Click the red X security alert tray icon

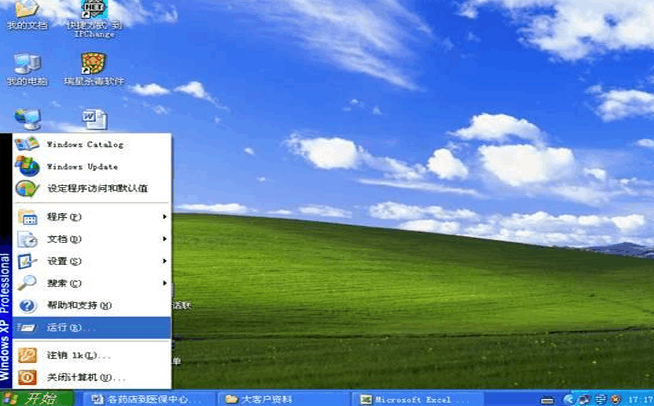[616, 400]
